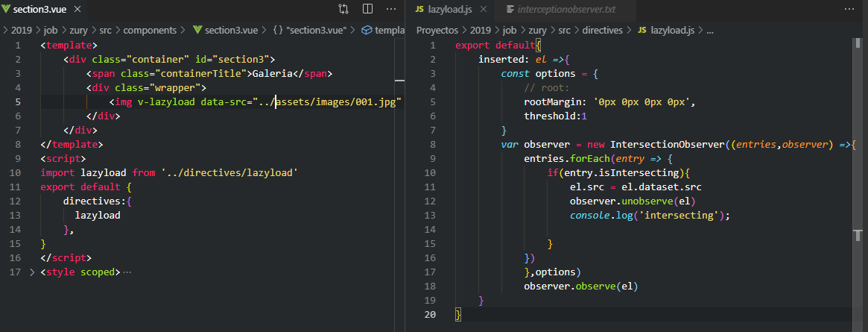Open the section3.vue editor tab
This screenshot has width=868, height=332.
[x=42, y=10]
